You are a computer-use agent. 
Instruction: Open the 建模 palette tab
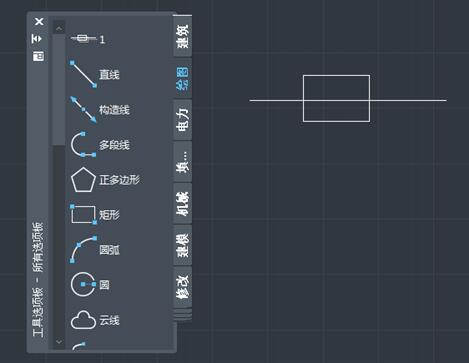[x=183, y=245]
